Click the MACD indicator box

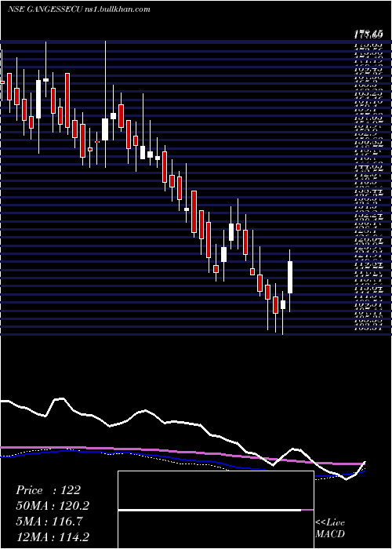pyautogui.click(x=216, y=510)
